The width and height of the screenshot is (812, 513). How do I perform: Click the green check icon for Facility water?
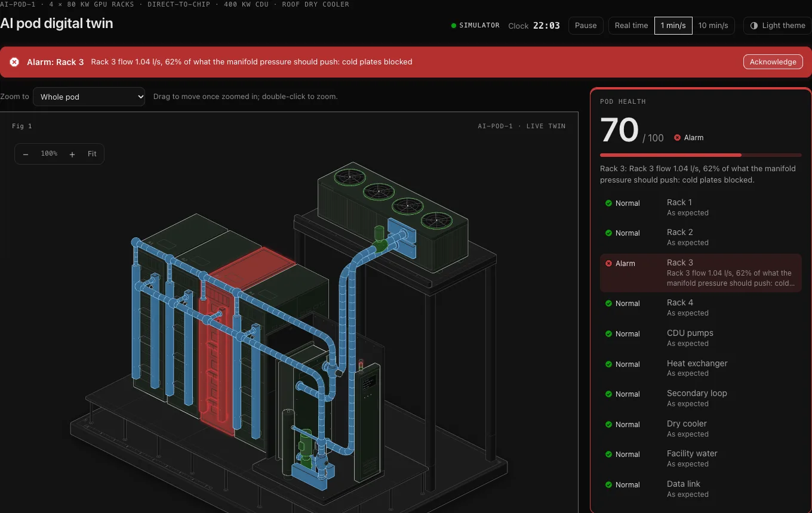[608, 455]
